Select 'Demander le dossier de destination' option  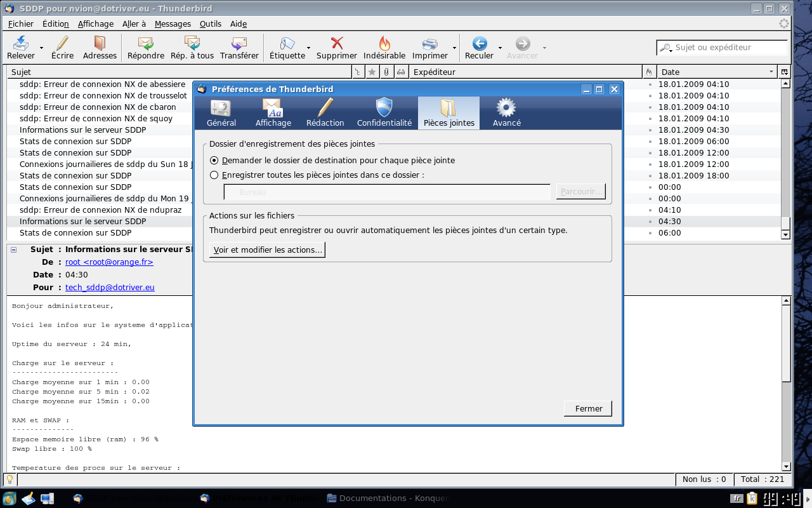pos(214,161)
